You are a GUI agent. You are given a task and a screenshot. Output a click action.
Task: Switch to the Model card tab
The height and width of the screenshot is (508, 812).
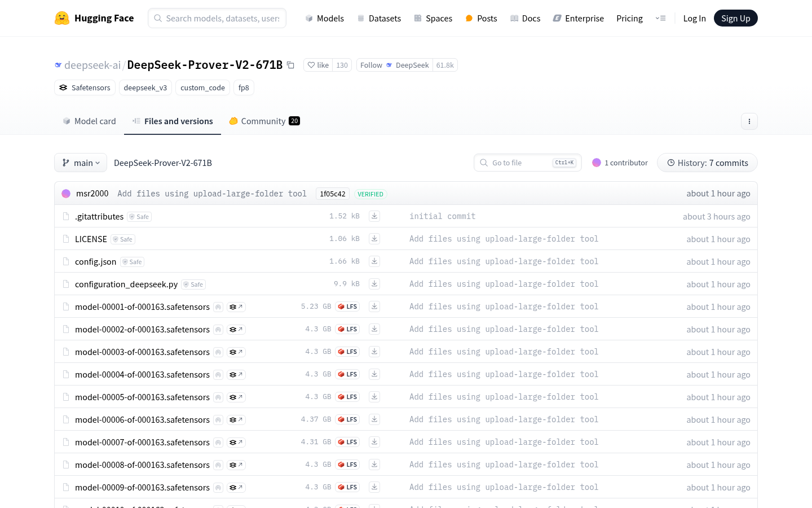89,121
